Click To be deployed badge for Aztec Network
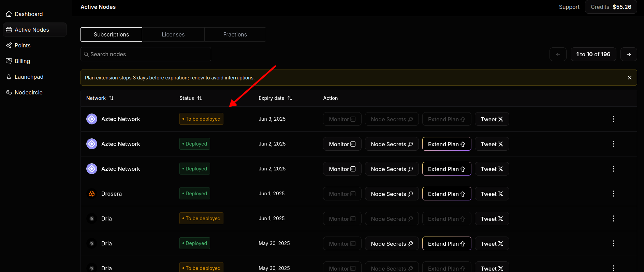 point(201,119)
